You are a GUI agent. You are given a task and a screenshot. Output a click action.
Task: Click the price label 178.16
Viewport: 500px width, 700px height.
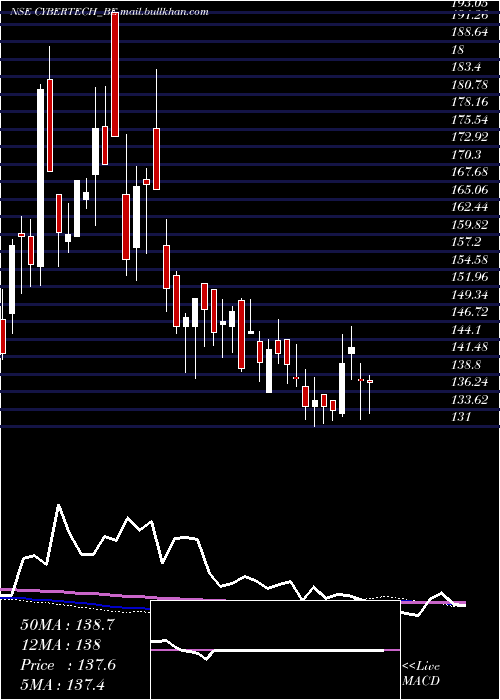[471, 102]
